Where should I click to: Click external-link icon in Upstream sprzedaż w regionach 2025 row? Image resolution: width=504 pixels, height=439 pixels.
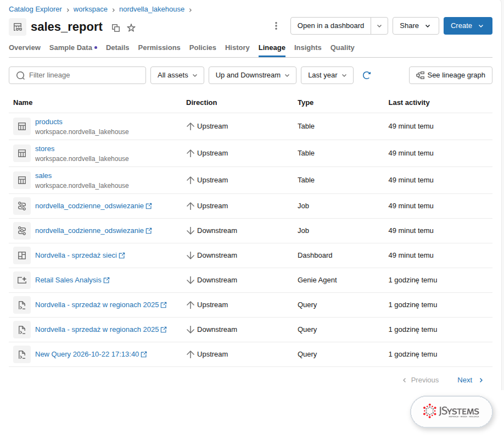tap(164, 305)
